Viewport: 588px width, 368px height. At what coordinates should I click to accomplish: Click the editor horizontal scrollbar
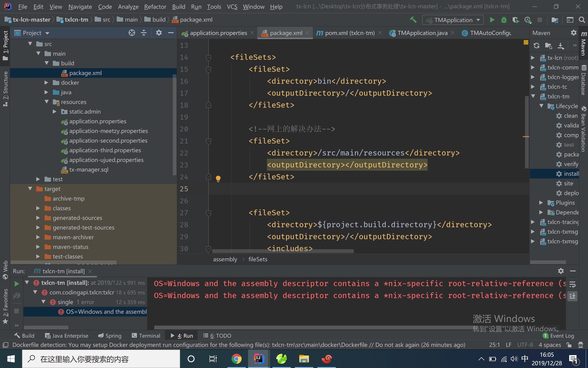click(283, 251)
